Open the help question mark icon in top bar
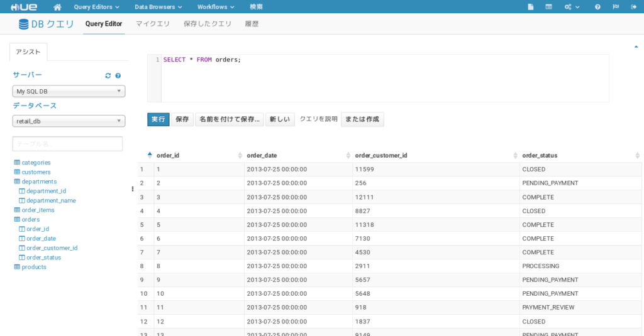644x336 pixels. [x=597, y=7]
